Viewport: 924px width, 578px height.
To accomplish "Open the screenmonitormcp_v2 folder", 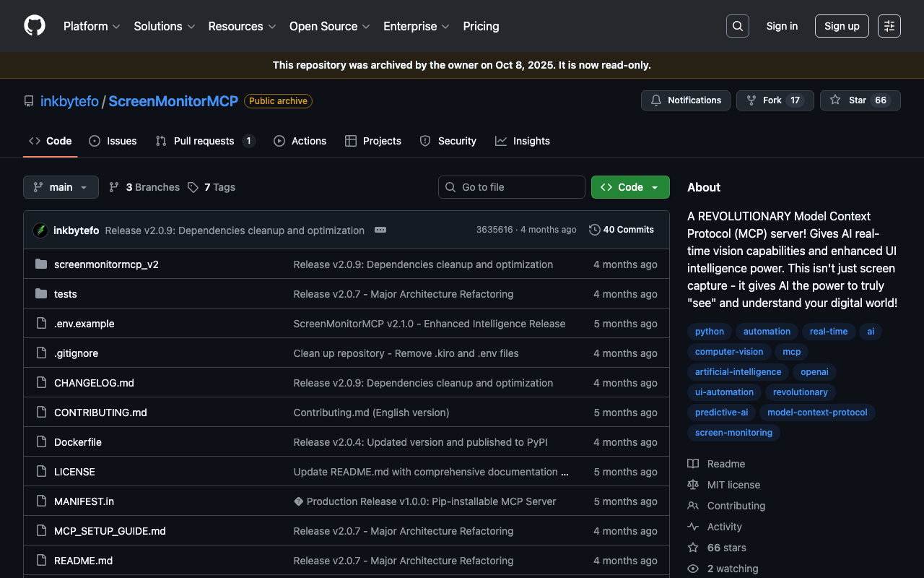I will (106, 264).
